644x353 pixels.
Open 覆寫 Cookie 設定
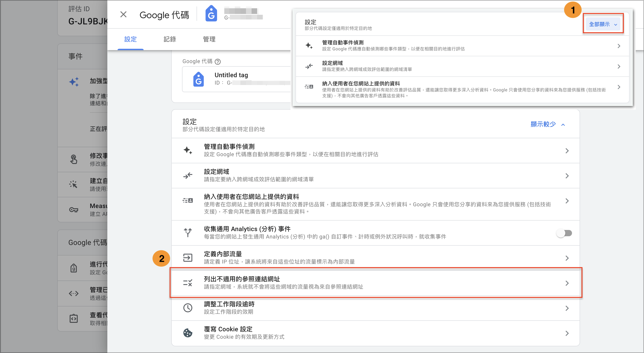click(375, 333)
